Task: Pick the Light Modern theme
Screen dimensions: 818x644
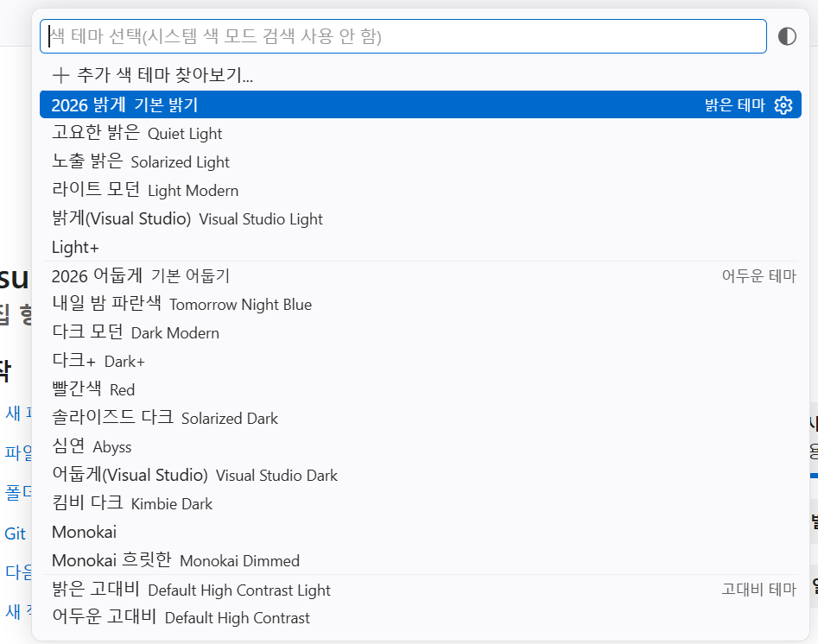Action: coord(421,190)
